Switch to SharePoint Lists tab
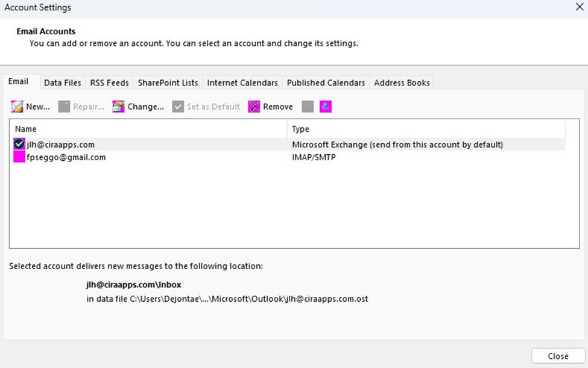Screen dimensions: 588x368 pos(168,83)
